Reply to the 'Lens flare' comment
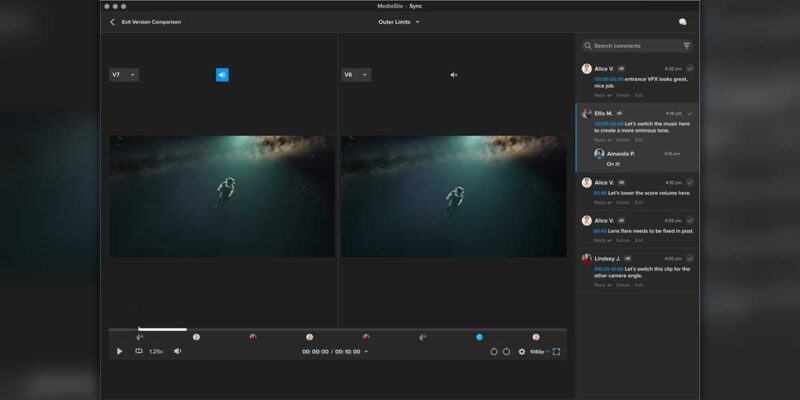Screen dimensions: 800x400 click(x=603, y=240)
